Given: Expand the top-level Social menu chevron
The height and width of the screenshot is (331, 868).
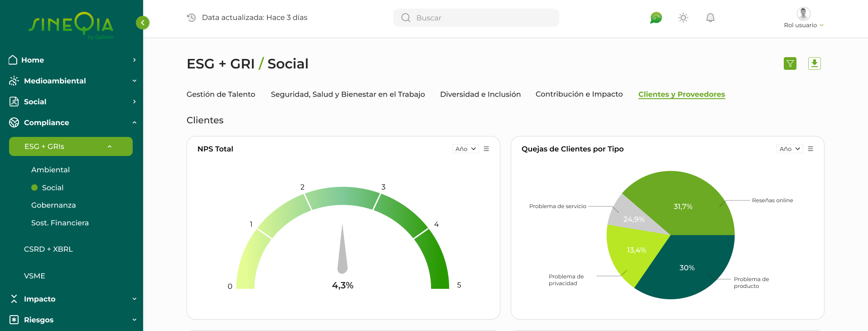Looking at the screenshot, I should pyautogui.click(x=134, y=102).
